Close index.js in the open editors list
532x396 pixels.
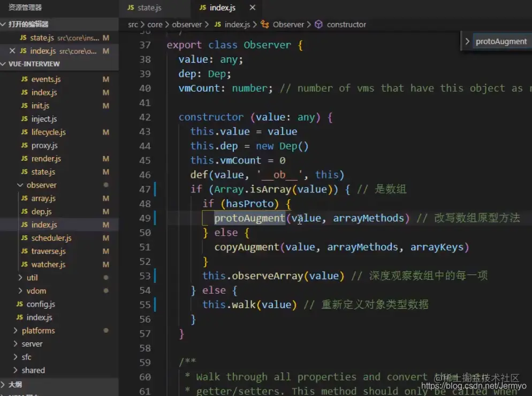tap(12, 51)
